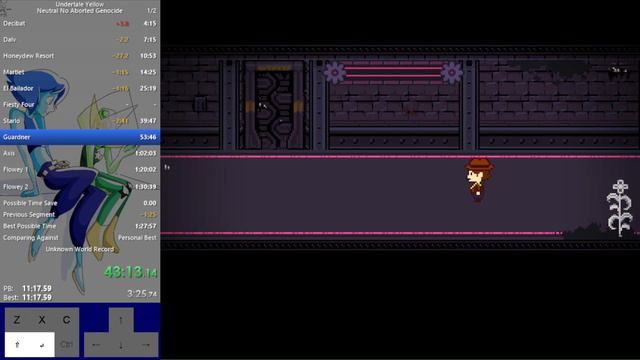The width and height of the screenshot is (640, 360).
Task: Click the white flower on the right
Action: click(620, 207)
